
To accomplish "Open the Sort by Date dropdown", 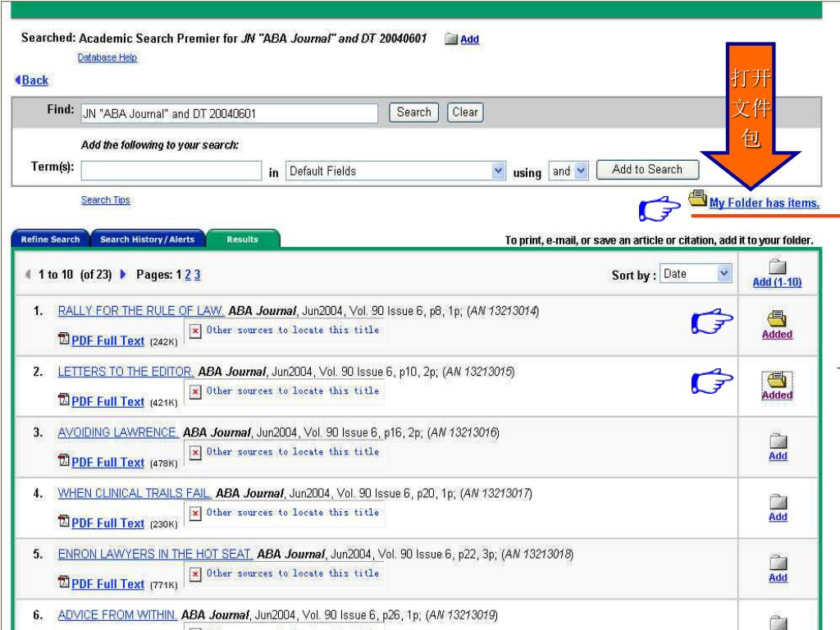I will [696, 274].
